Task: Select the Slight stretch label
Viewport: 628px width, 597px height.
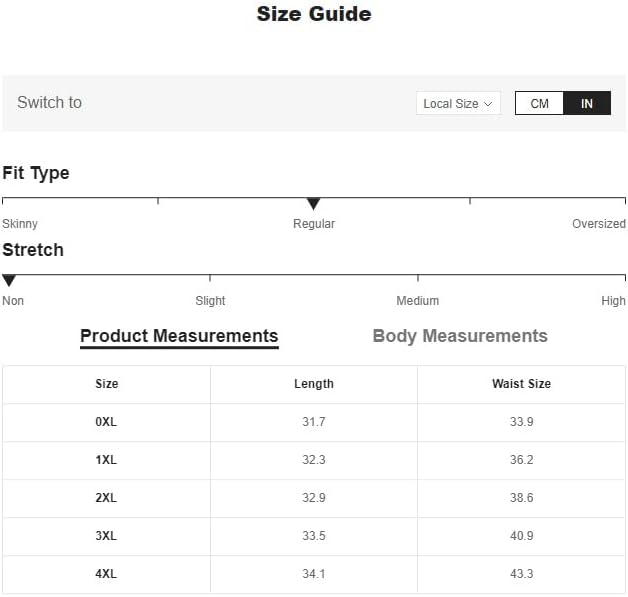Action: (210, 301)
